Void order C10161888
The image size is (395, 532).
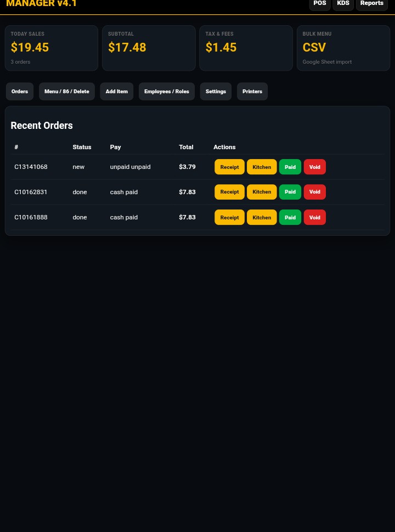[314, 218]
